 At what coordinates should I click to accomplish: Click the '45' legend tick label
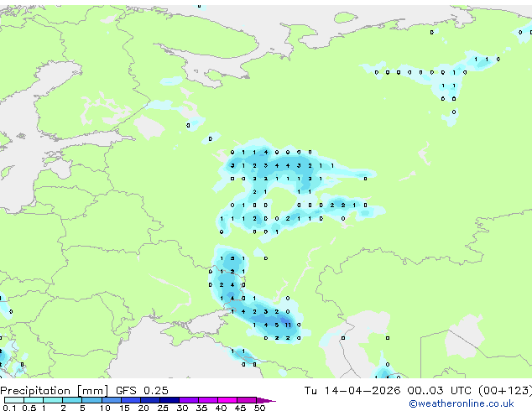(240, 408)
